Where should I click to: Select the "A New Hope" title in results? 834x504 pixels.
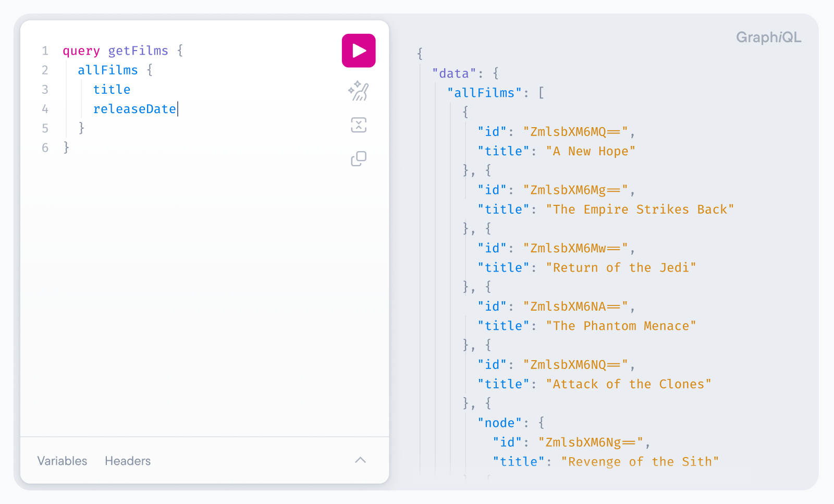tap(591, 151)
